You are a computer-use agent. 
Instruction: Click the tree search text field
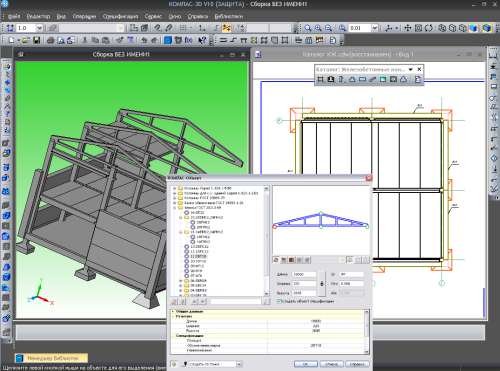coord(236,301)
